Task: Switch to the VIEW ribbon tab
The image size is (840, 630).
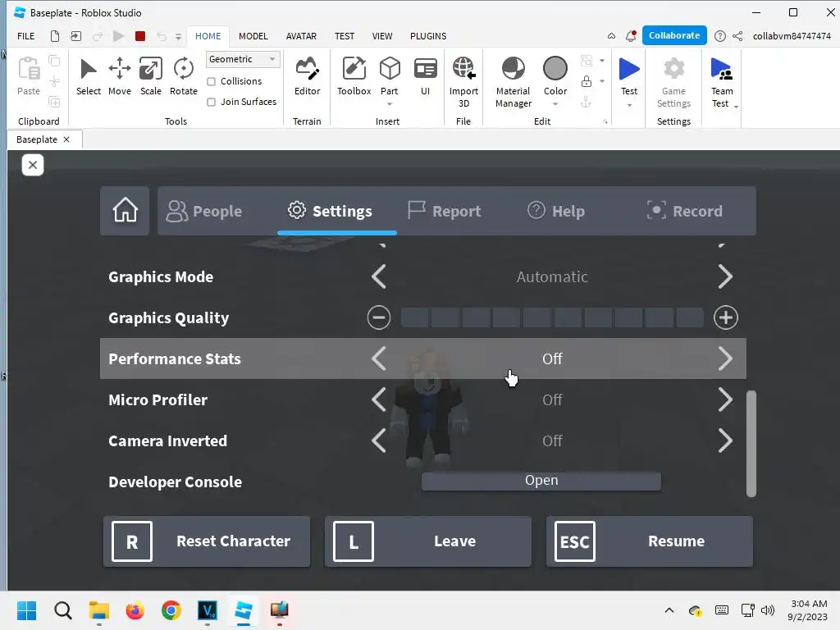Action: pyautogui.click(x=382, y=36)
